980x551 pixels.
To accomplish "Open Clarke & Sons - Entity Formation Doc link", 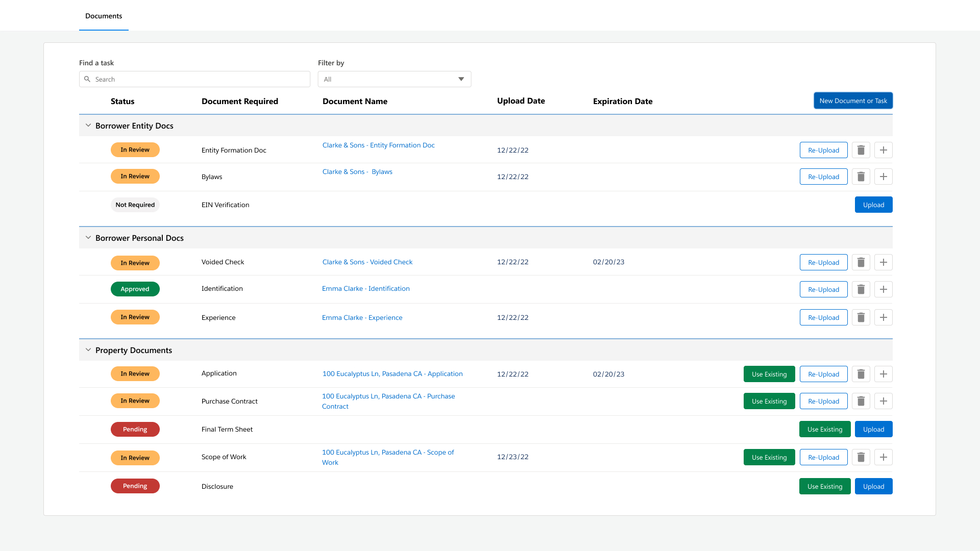I will 378,145.
